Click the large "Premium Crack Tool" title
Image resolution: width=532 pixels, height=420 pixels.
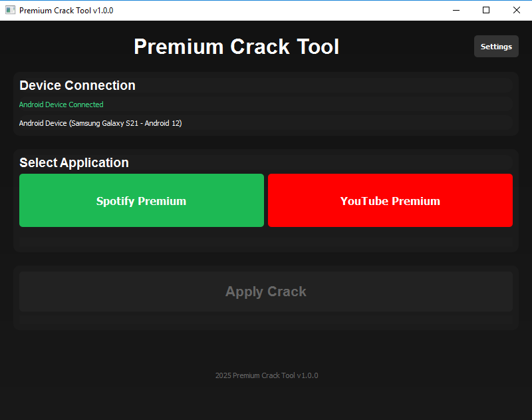[237, 47]
